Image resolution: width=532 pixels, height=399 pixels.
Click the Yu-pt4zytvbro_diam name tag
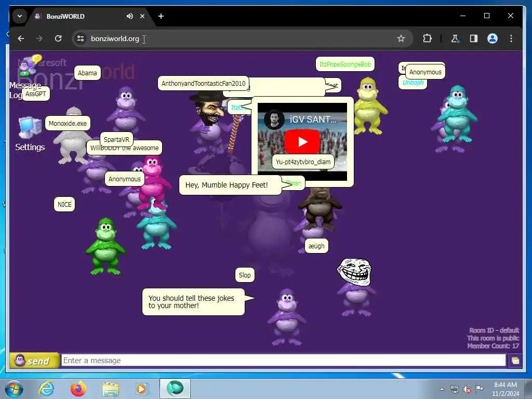[x=303, y=162]
